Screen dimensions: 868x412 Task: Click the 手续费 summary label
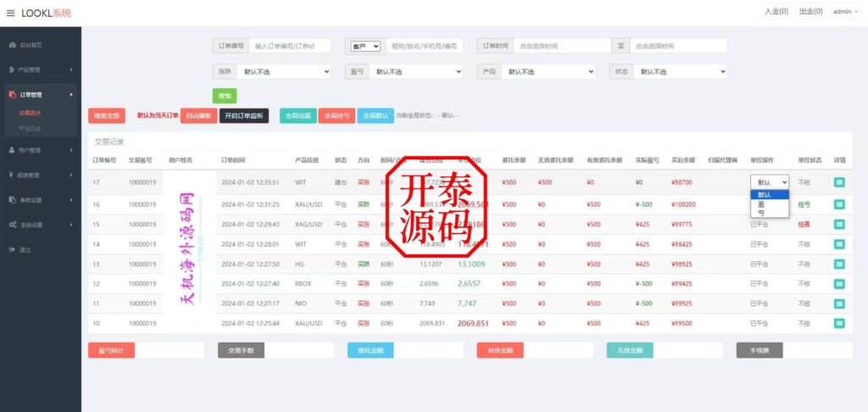coord(759,350)
